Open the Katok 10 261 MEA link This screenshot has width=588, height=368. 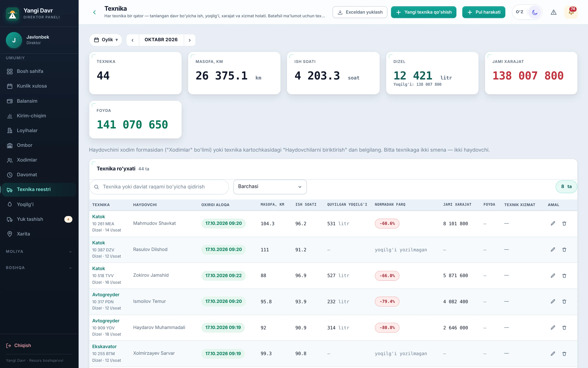coord(98,217)
